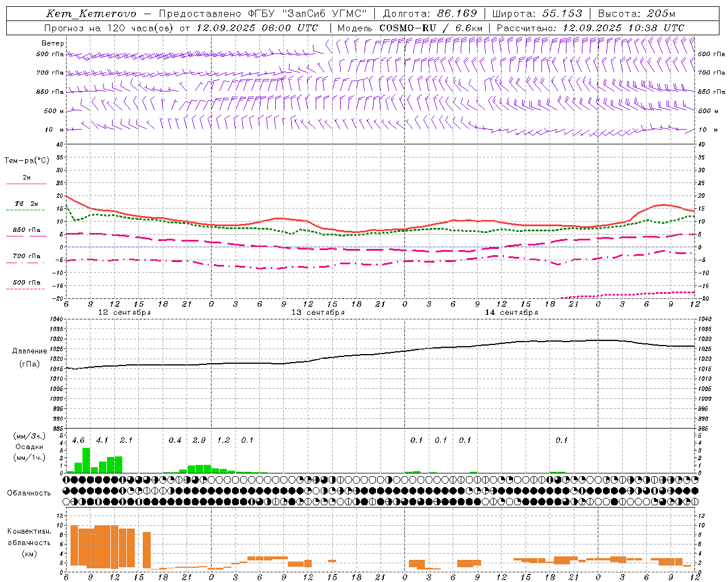Click the dashed line under 'Td 2м' legend
The height and width of the screenshot is (582, 728).
click(25, 210)
